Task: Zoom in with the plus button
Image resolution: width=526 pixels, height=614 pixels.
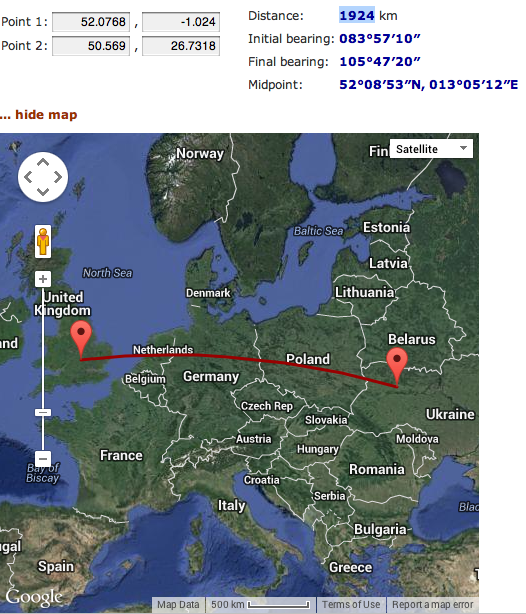Action: pyautogui.click(x=43, y=279)
